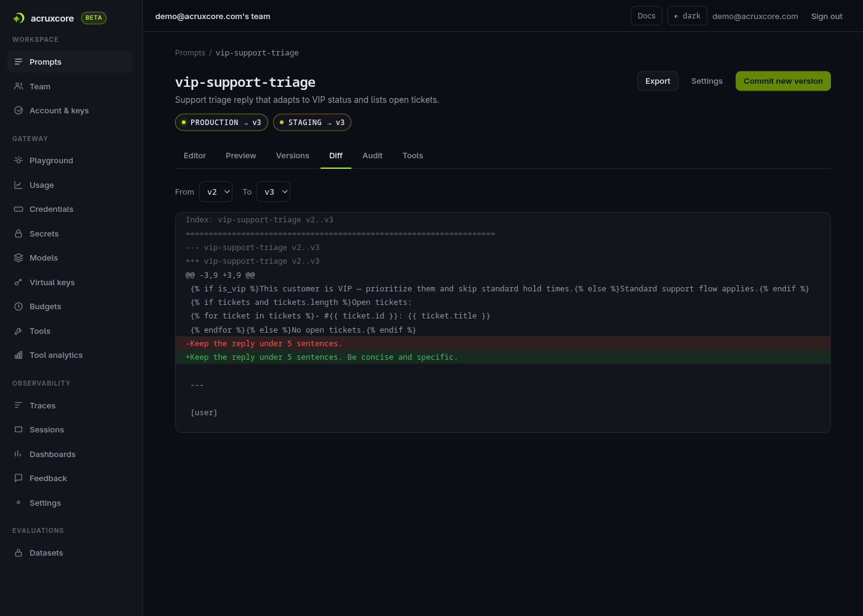The height and width of the screenshot is (616, 863).
Task: Click the Traces icon
Action: [18, 405]
